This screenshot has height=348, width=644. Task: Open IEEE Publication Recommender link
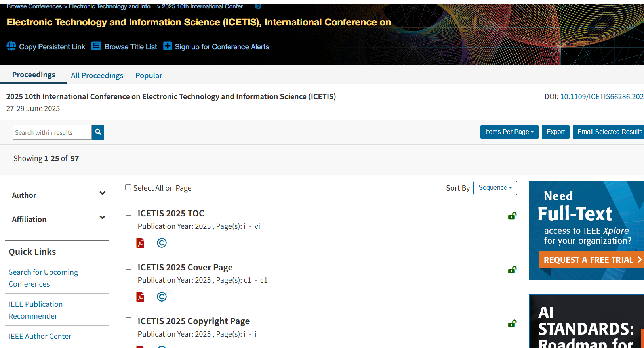tap(36, 310)
